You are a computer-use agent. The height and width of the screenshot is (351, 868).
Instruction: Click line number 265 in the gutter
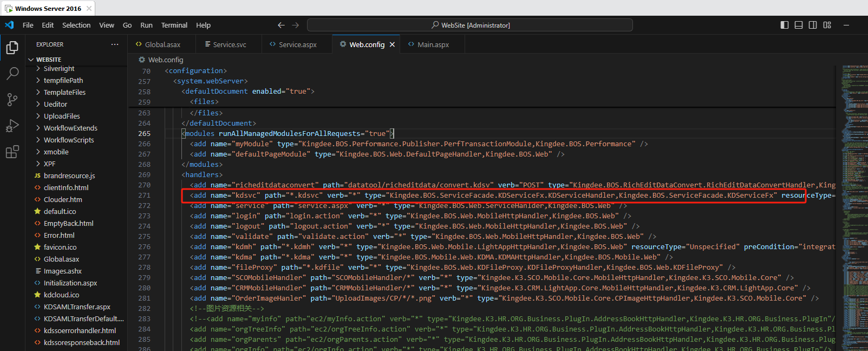[x=144, y=133]
